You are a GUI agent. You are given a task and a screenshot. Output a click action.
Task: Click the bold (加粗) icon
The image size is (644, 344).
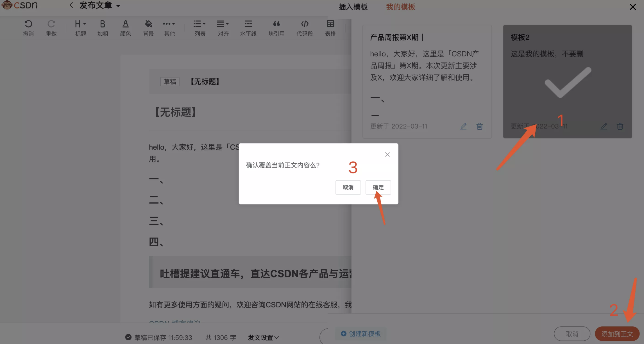(x=103, y=24)
